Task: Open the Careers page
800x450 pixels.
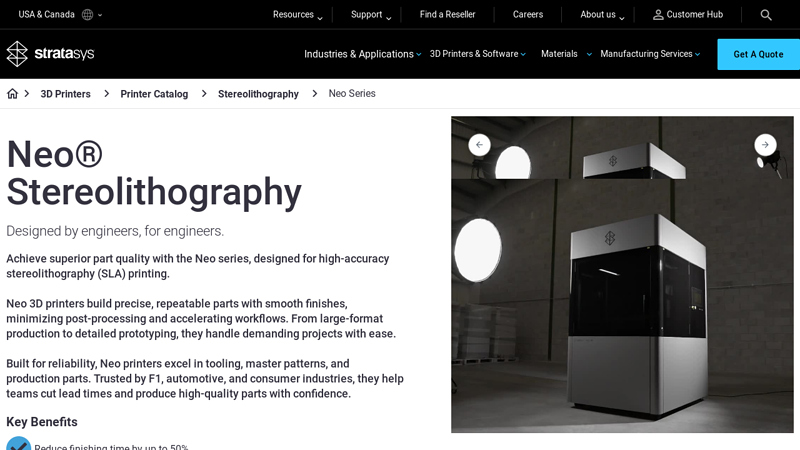Action: pos(528,15)
